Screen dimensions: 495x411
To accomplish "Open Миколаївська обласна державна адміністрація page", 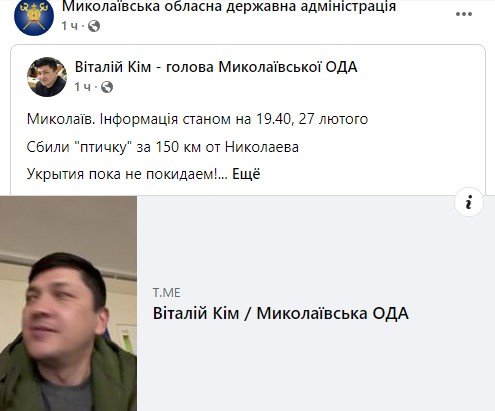I will pos(229,6).
